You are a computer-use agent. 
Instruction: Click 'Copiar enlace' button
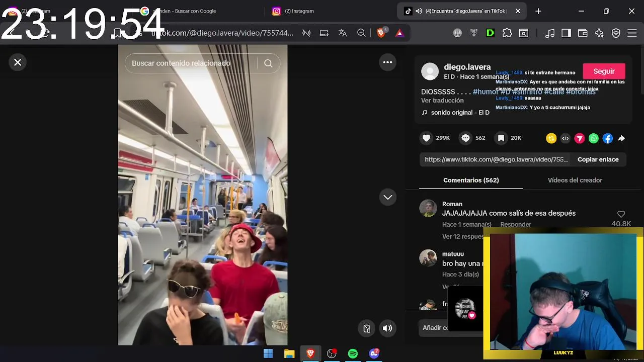(x=598, y=159)
